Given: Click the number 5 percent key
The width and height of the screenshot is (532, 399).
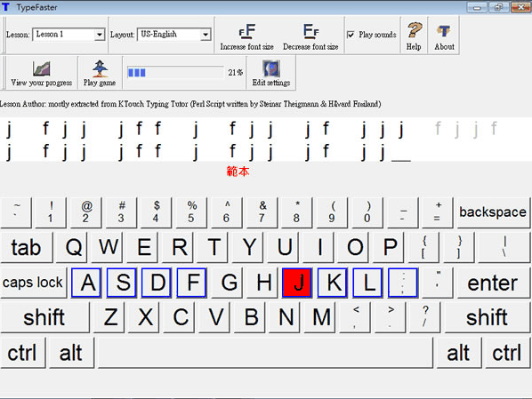Looking at the screenshot, I should 191,212.
